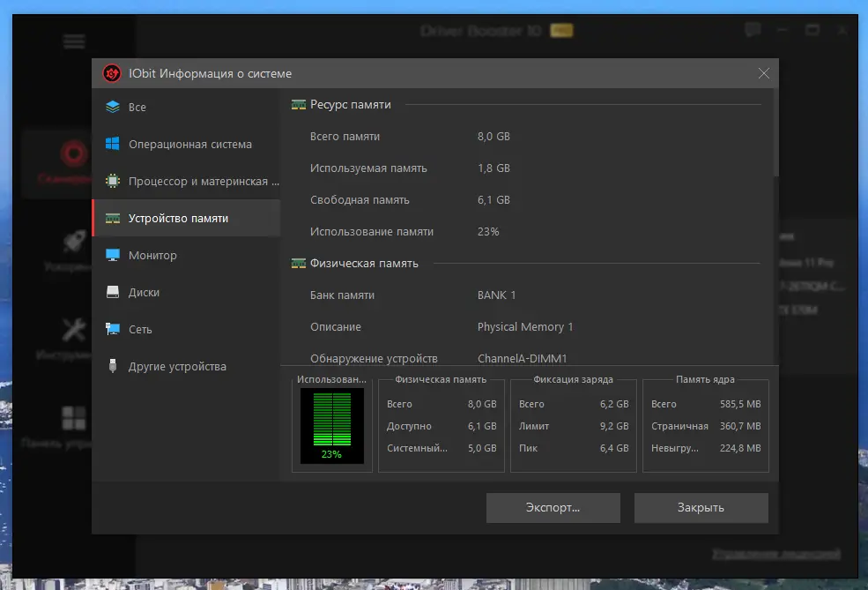Click the Сеть network icon
The image size is (868, 590).
tap(113, 329)
